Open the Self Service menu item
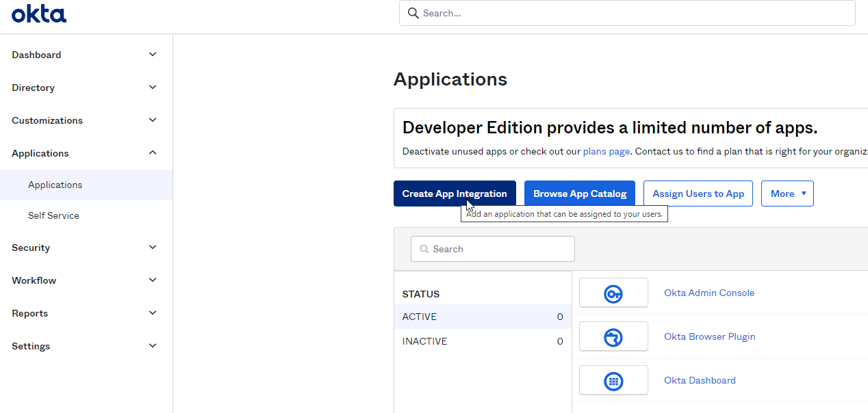868x413 pixels. tap(53, 215)
